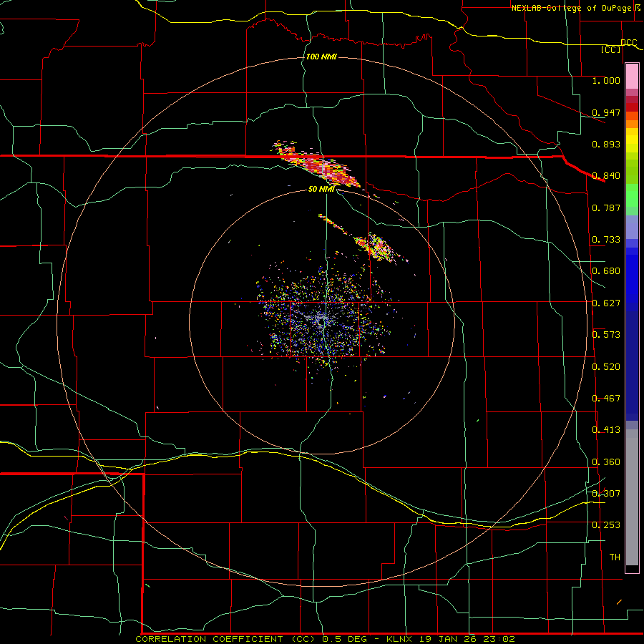
Task: Click the 50 NMI range ring label
Action: (x=321, y=189)
